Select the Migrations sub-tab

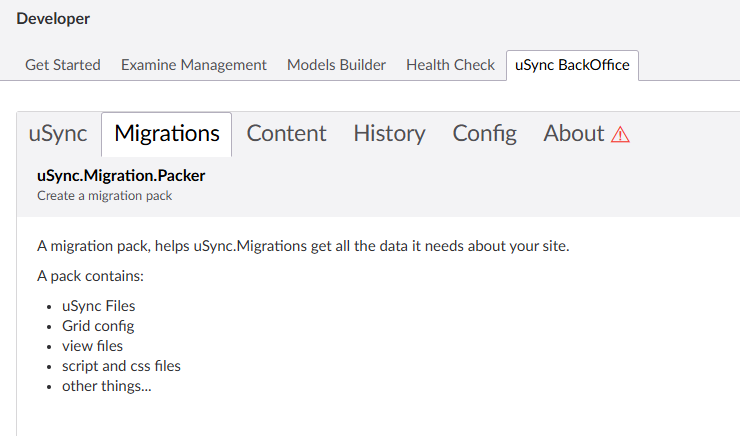coord(167,134)
